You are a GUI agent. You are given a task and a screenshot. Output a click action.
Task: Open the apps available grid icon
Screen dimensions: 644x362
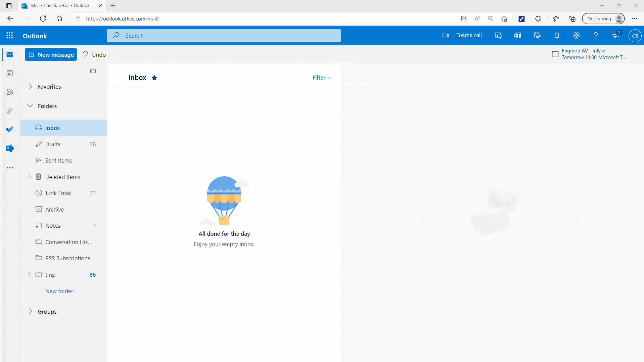click(464, 18)
